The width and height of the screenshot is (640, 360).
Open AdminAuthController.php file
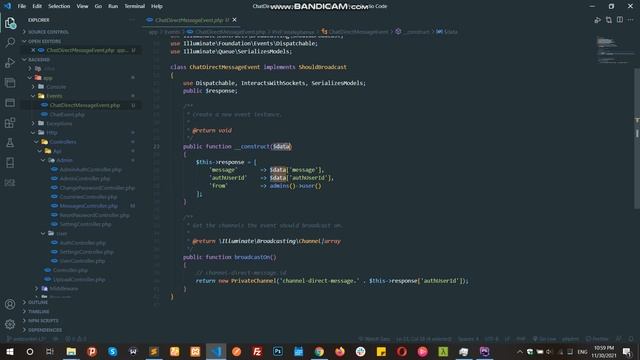pos(90,169)
